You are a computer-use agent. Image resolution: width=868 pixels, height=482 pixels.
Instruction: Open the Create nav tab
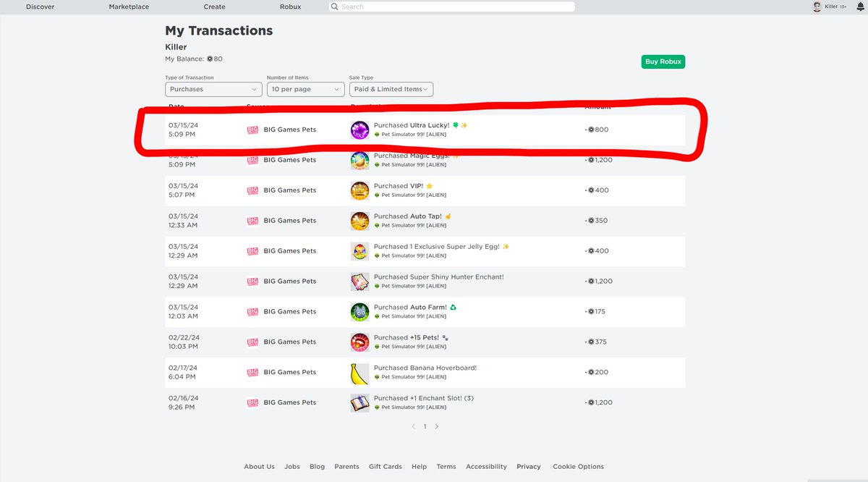[x=214, y=7]
